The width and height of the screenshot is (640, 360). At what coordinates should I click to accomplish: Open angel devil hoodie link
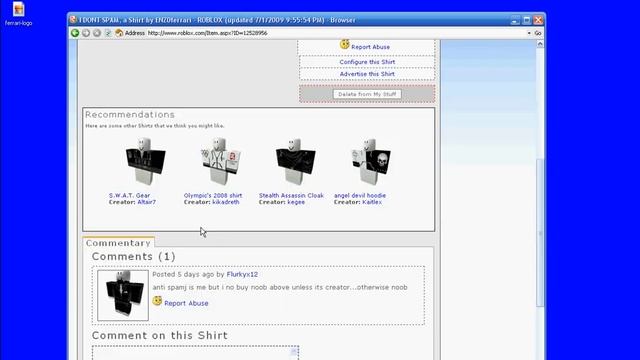[x=360, y=196]
